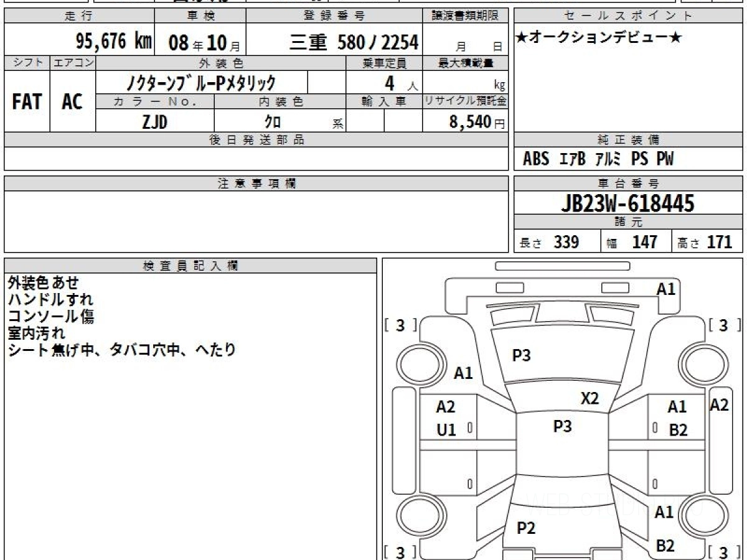The image size is (747, 560).
Task: Click the 走行 column header
Action: (78, 16)
